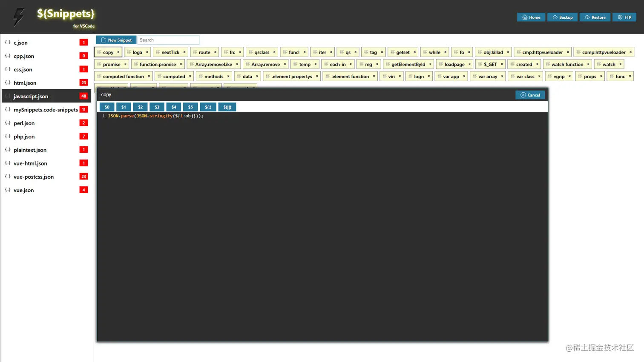
Task: Open php.json in sidebar
Action: pyautogui.click(x=46, y=136)
